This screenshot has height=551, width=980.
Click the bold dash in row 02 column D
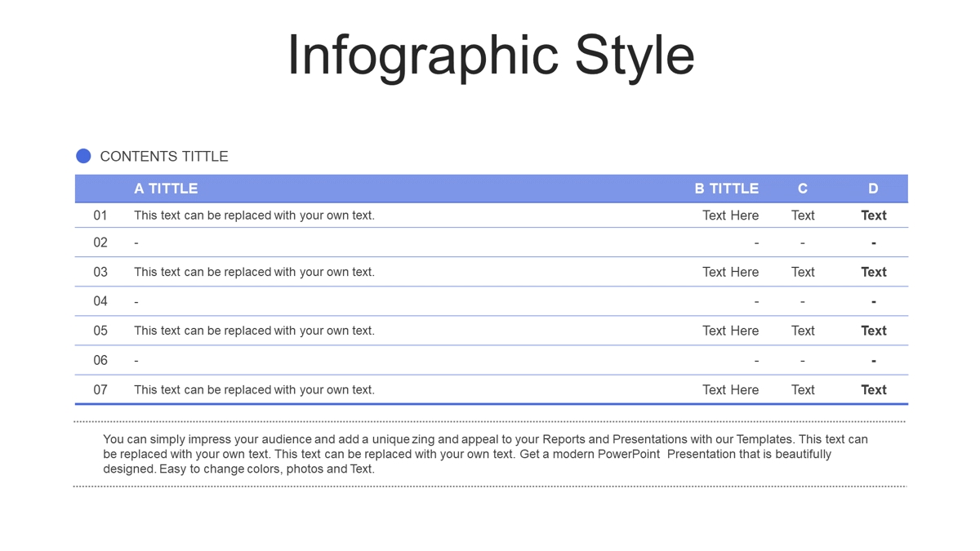tap(874, 243)
